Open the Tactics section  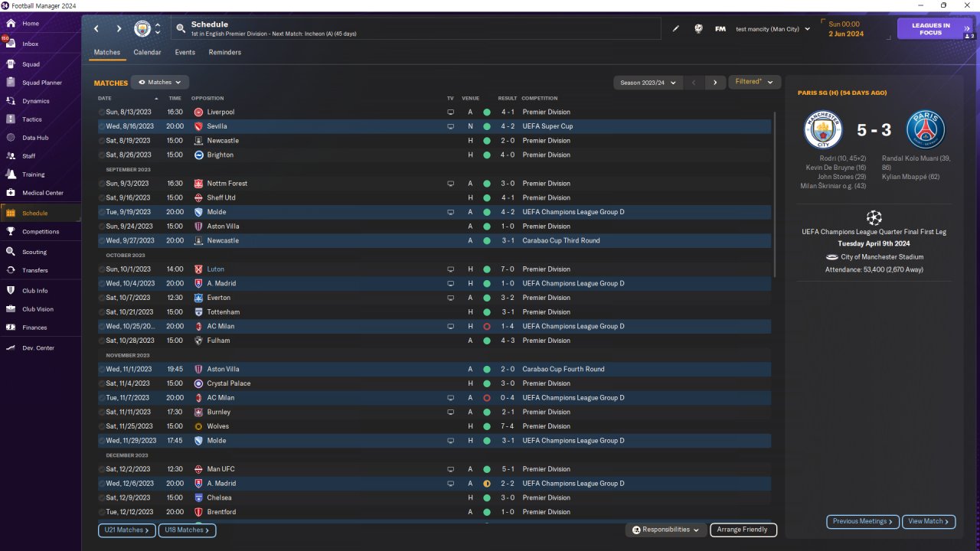[31, 119]
